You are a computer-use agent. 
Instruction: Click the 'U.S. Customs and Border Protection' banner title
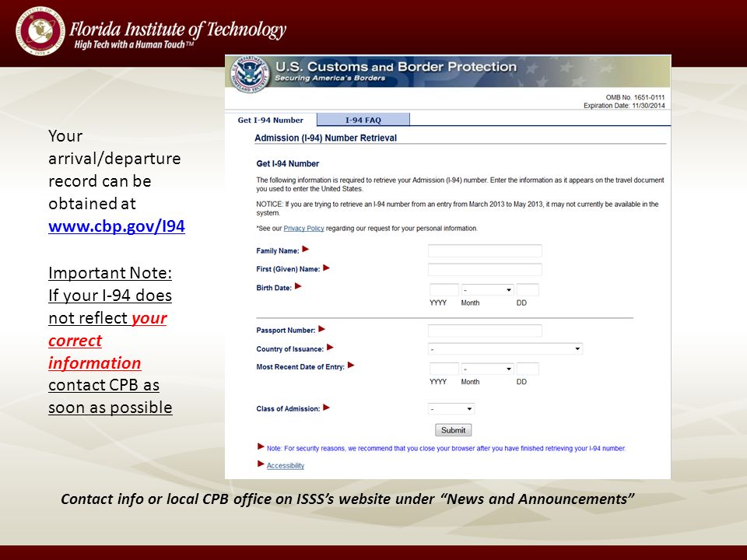396,67
